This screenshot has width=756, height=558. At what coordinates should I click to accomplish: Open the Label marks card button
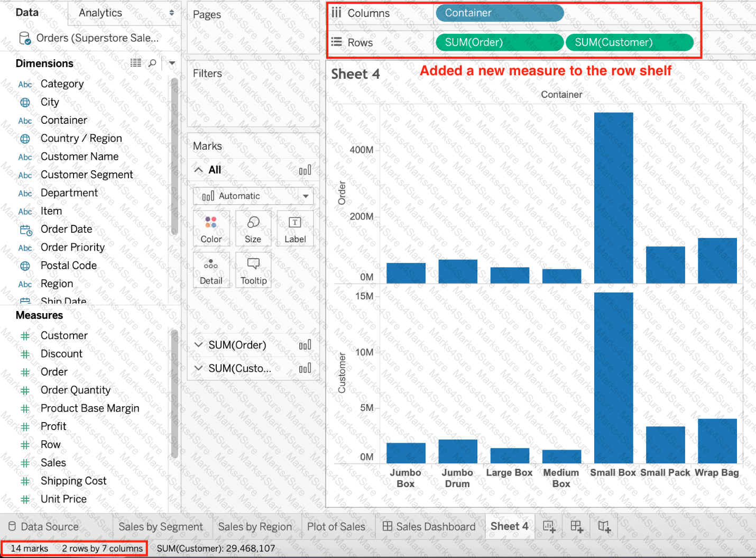coord(295,228)
